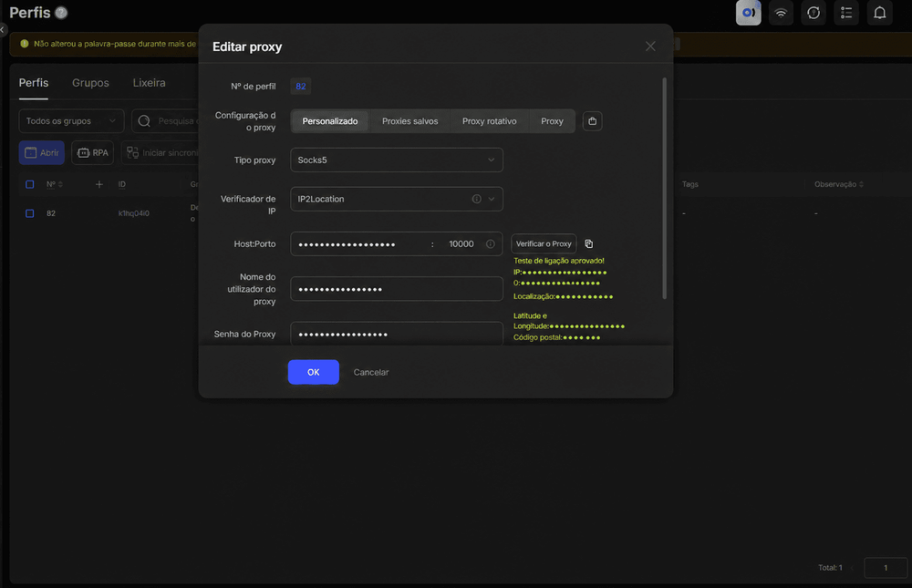Click 'Teste de ligação aprovado!' message

click(x=558, y=261)
